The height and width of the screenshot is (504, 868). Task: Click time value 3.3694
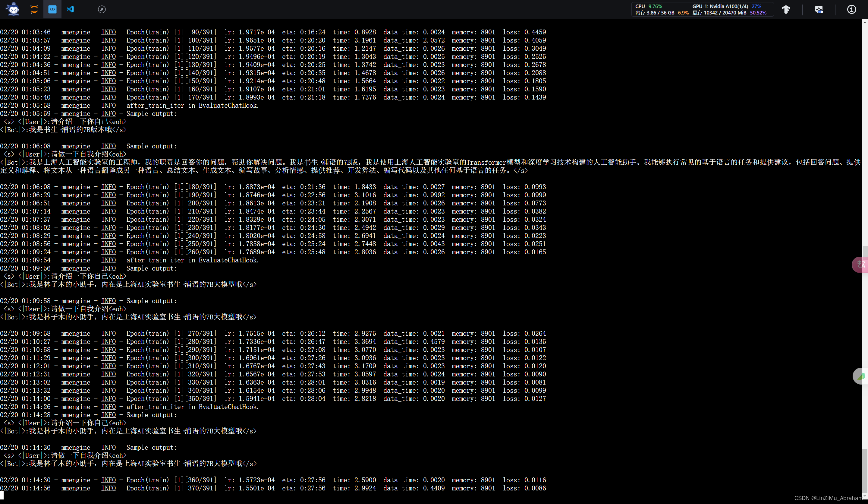tap(365, 342)
